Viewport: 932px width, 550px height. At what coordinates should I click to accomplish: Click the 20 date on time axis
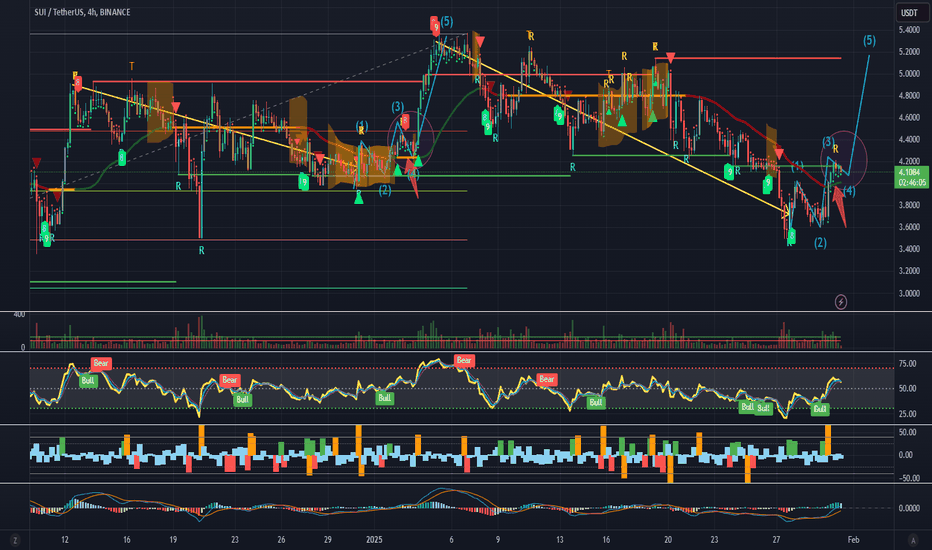(667, 540)
